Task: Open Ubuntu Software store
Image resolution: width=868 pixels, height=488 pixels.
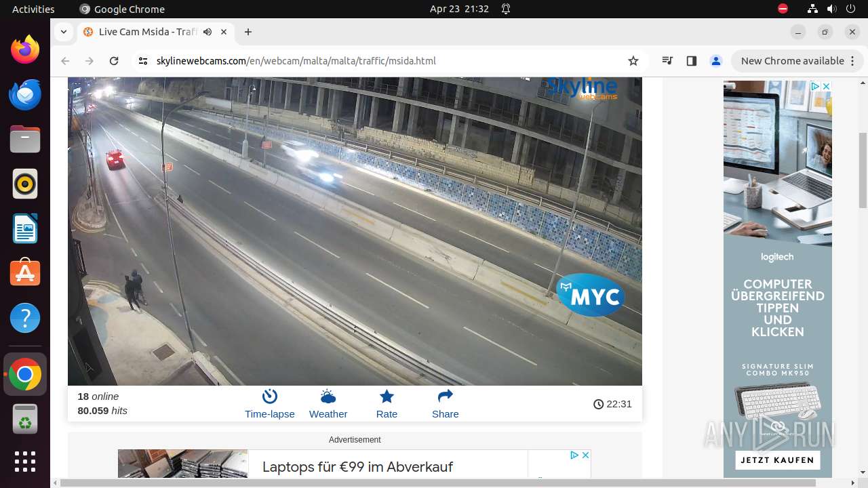Action: point(25,273)
